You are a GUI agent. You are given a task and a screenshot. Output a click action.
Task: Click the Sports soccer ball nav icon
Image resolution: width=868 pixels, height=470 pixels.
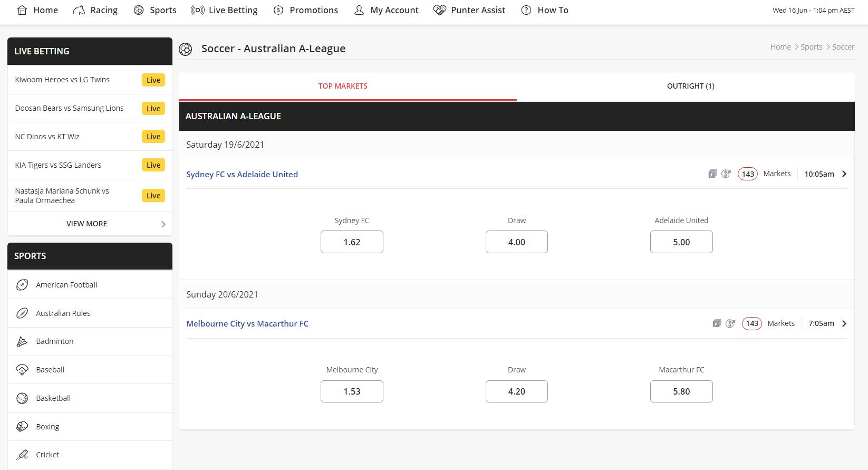pos(139,10)
